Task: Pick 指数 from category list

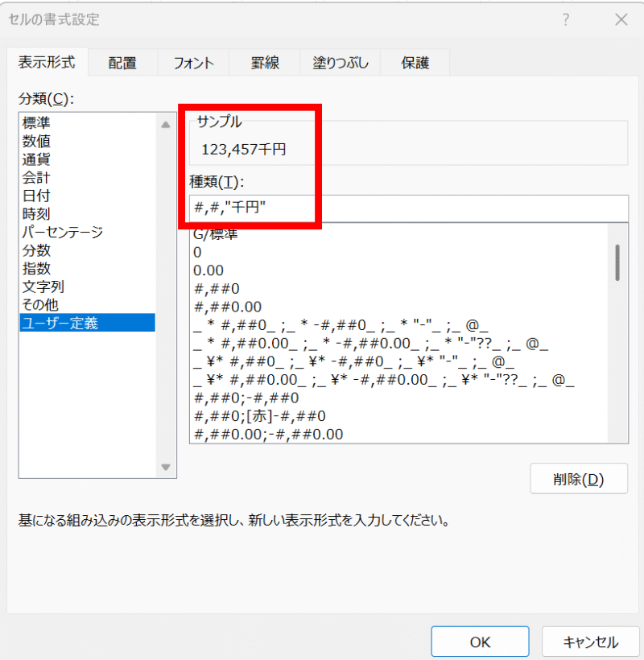Action: point(88,269)
